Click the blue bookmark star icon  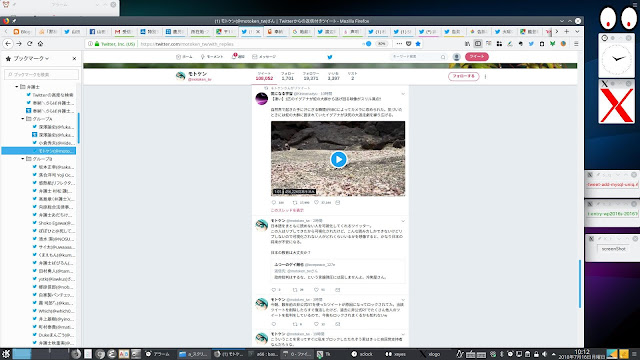418,44
